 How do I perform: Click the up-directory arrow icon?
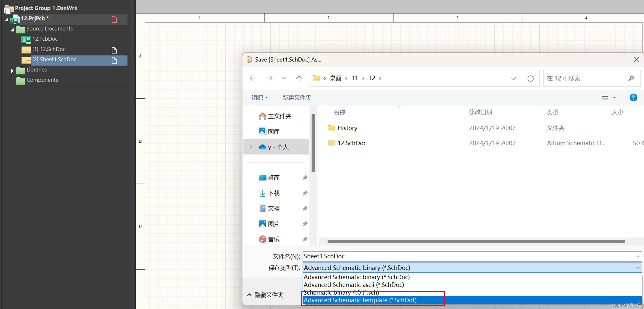point(299,78)
